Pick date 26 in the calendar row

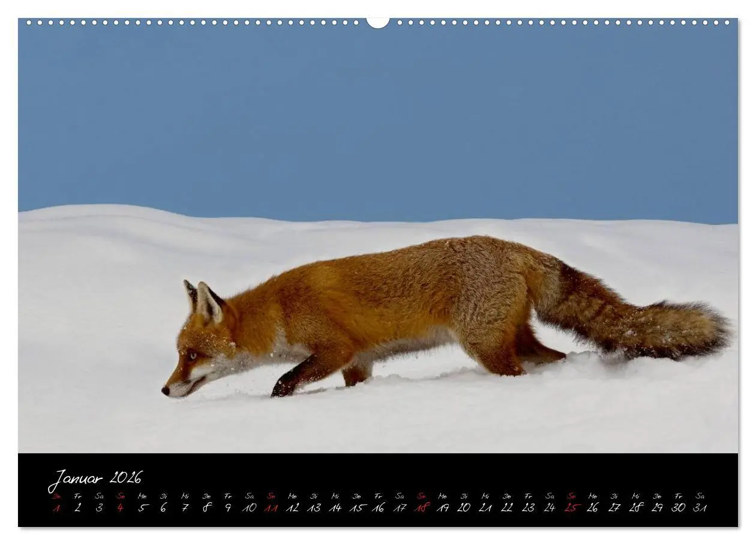[x=593, y=508]
